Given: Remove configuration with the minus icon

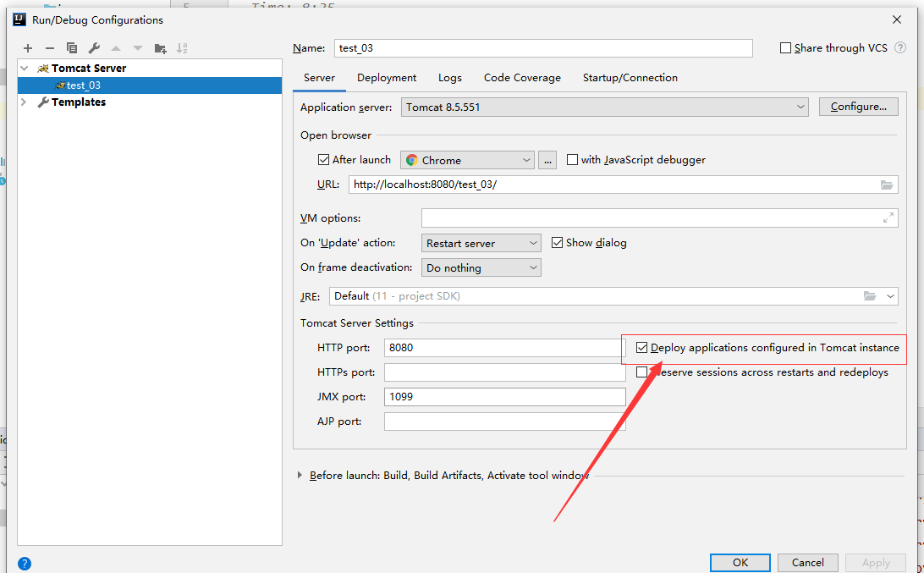Looking at the screenshot, I should (50, 48).
